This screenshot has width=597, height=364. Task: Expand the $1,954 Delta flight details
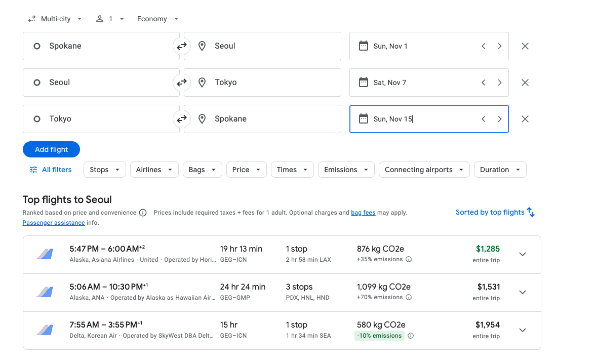[x=523, y=330]
